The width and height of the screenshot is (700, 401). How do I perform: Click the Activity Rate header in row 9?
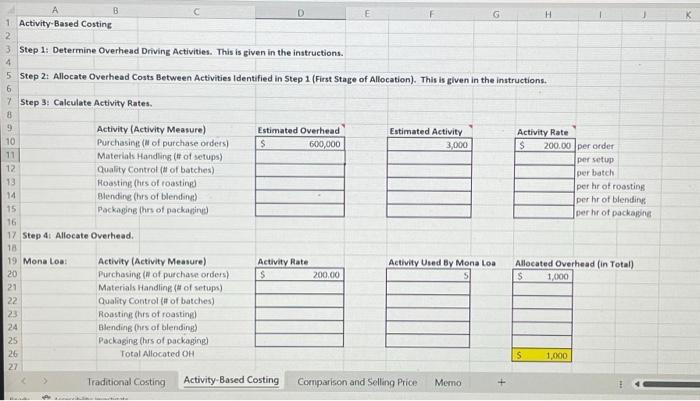[542, 132]
